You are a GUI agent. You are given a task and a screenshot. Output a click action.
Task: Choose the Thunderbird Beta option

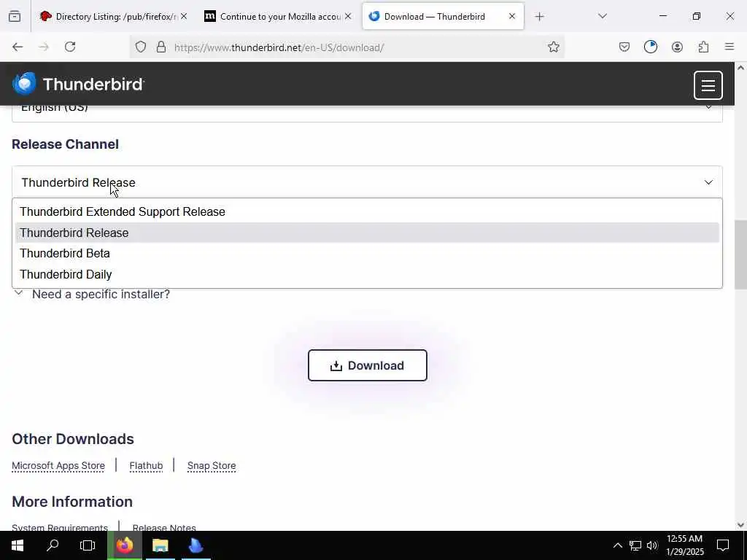tap(367, 253)
